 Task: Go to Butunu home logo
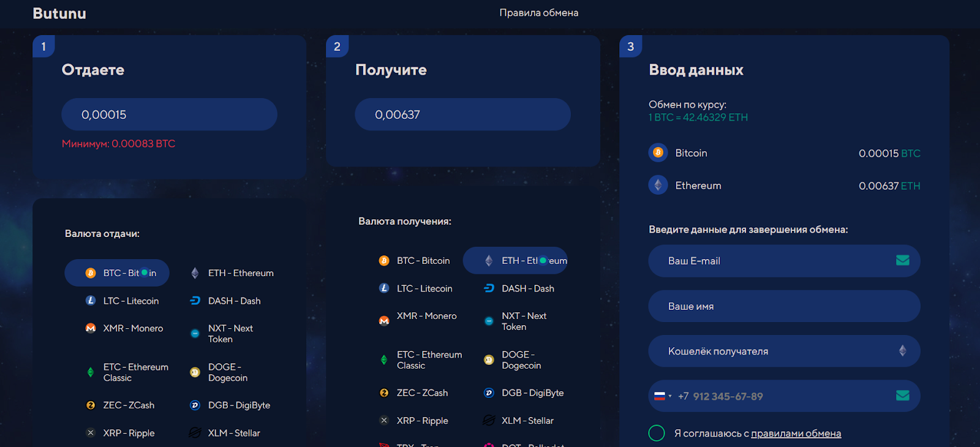click(x=59, y=13)
